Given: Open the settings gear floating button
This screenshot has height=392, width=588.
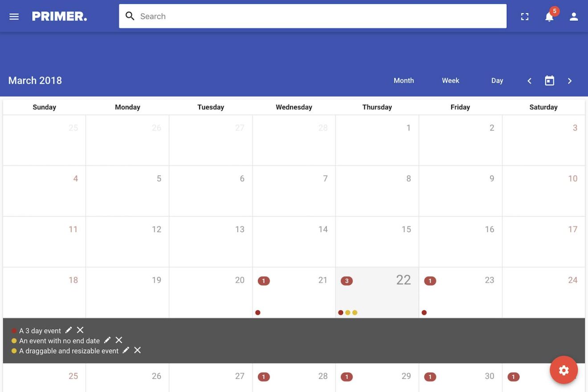Looking at the screenshot, I should (x=563, y=370).
